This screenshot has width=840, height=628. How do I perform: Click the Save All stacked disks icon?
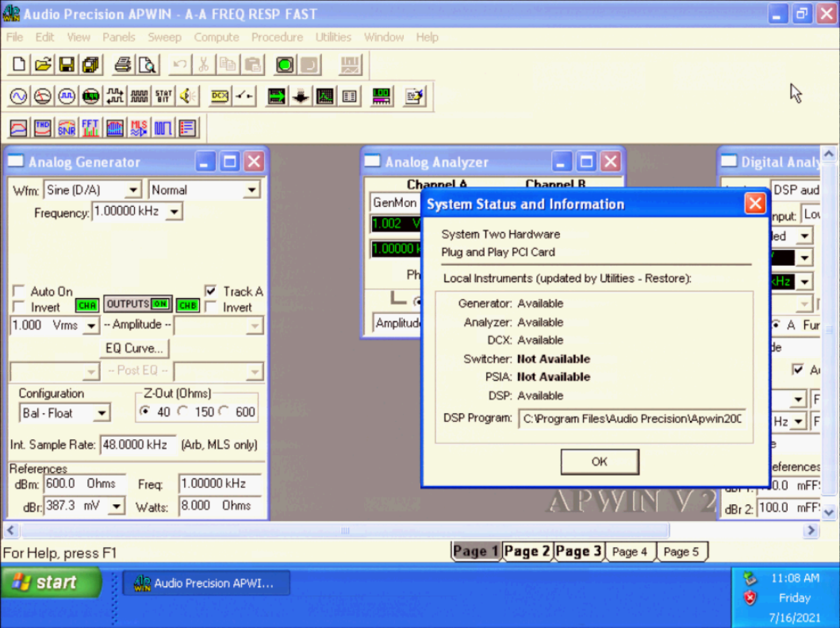coord(91,65)
